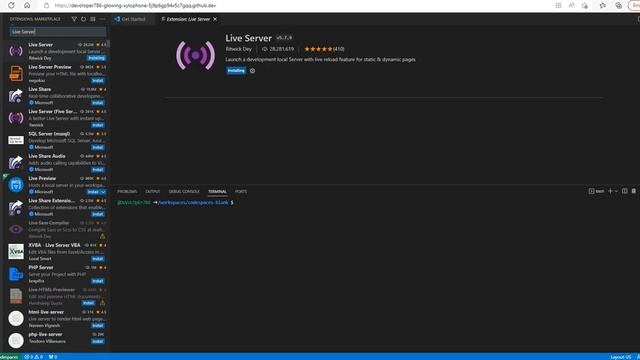Click the Layout: US status bar item
This screenshot has width=640, height=360.
click(621, 357)
